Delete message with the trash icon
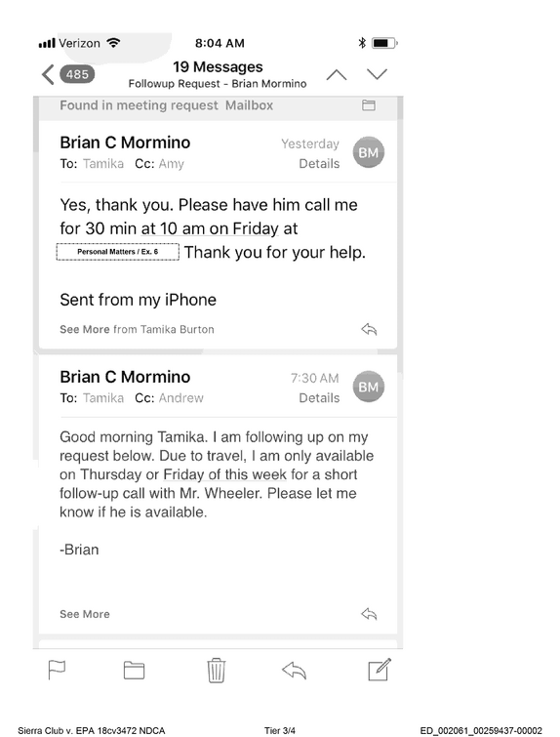 (x=217, y=670)
